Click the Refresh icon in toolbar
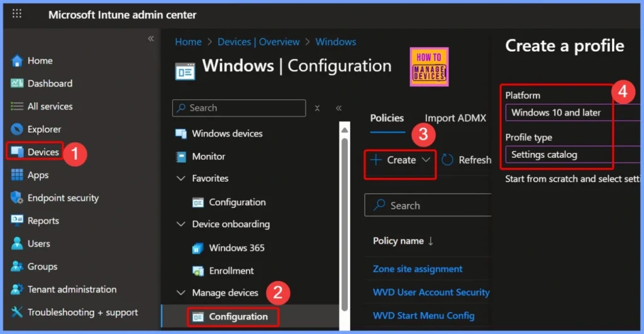The height and width of the screenshot is (334, 644). pos(447,160)
